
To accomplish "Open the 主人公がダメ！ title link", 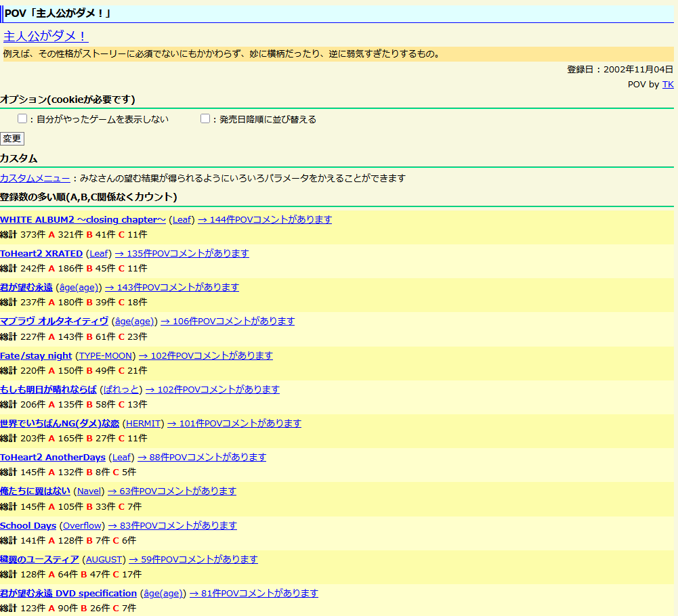I will click(46, 36).
